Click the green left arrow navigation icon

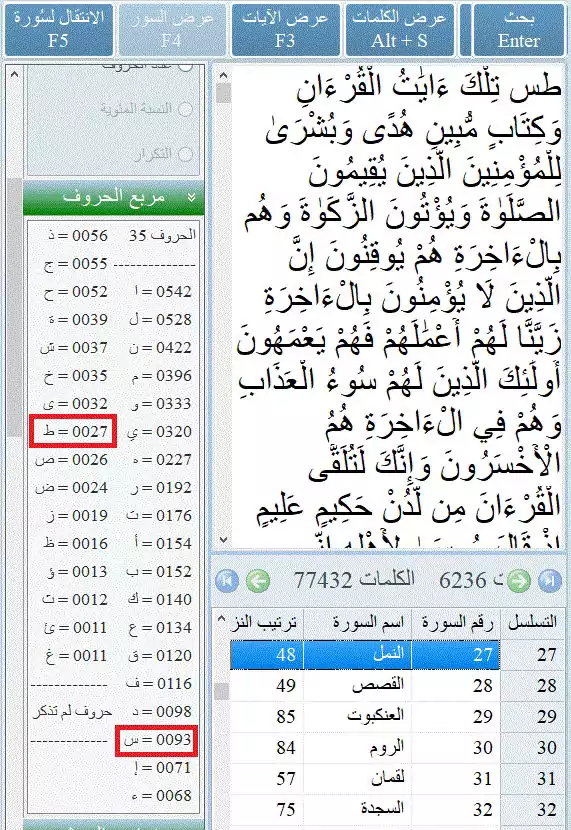click(x=258, y=581)
